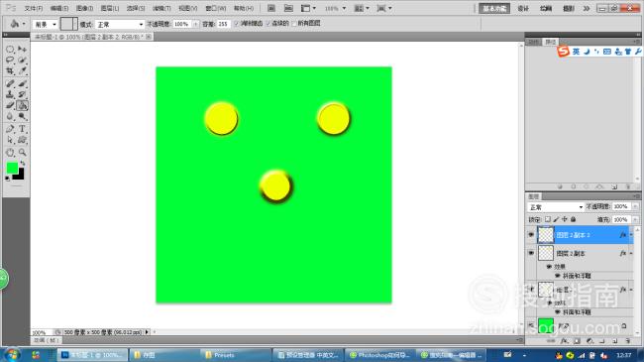The width and height of the screenshot is (644, 362).
Task: Open the Layers blend mode dropdown
Action: pyautogui.click(x=555, y=207)
